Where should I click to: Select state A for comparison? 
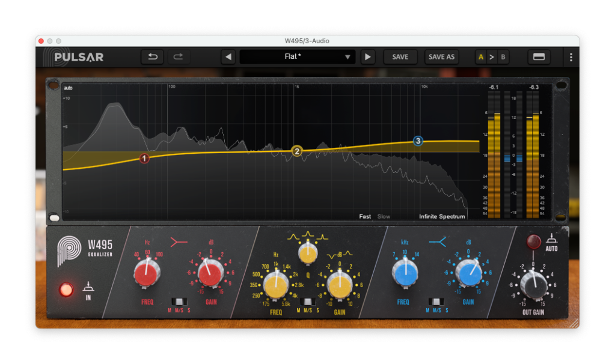[x=480, y=57]
